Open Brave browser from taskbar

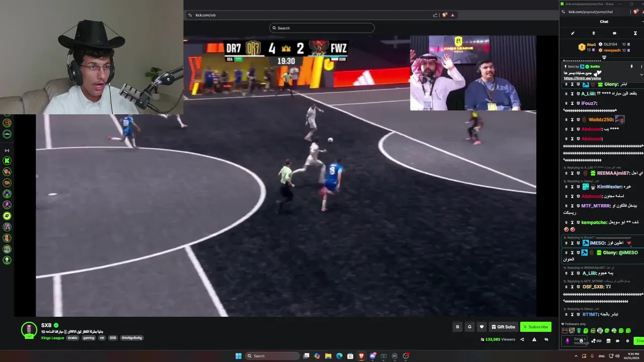(361, 356)
